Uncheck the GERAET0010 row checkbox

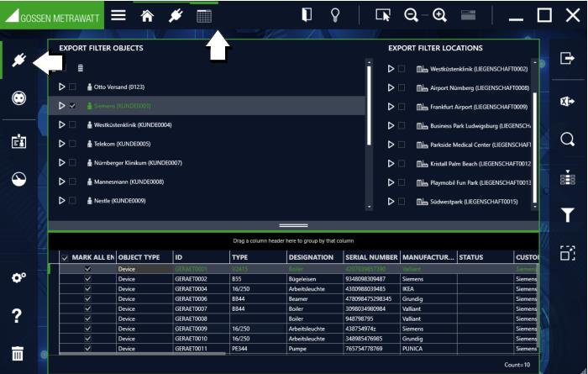87,339
